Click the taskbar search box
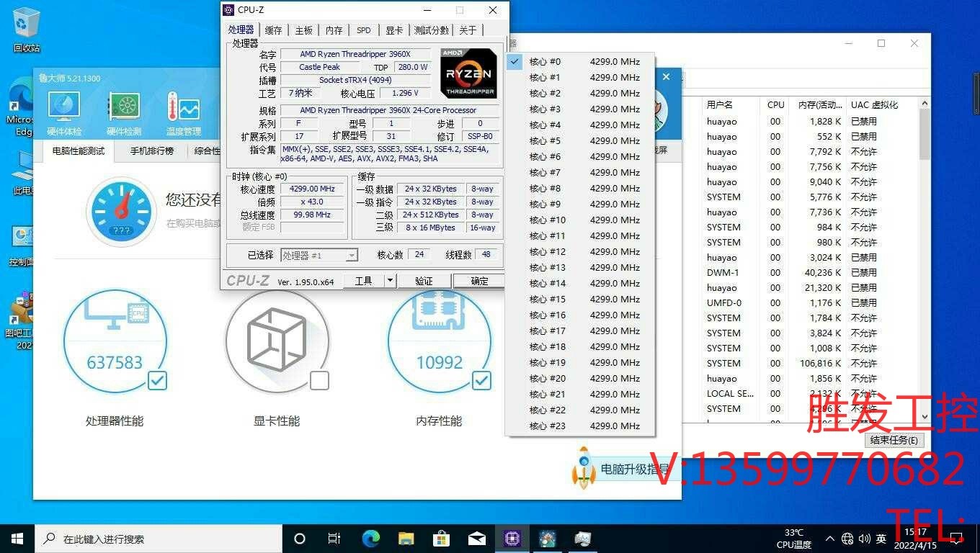 158,539
